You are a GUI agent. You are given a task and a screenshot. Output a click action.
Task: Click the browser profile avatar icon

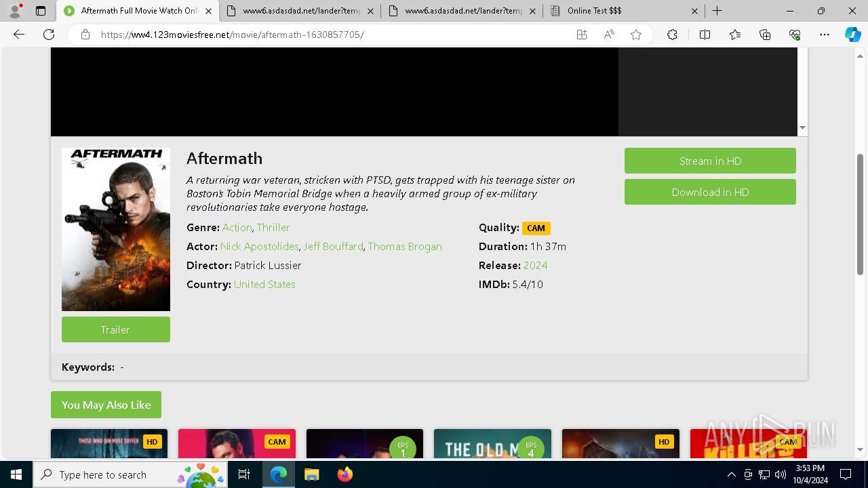click(15, 11)
